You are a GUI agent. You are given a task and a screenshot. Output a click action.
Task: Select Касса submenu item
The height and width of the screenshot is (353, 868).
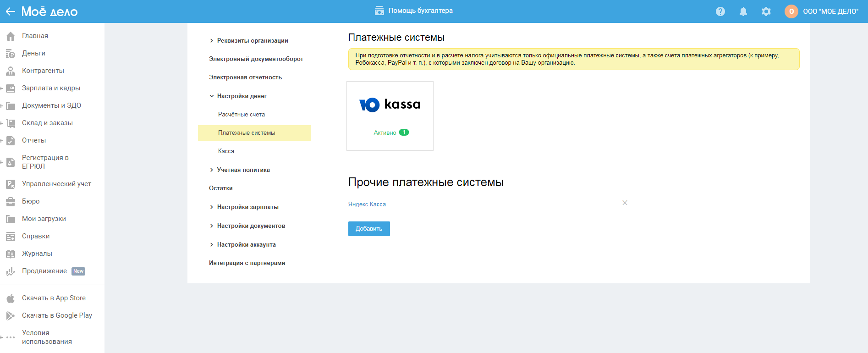(226, 151)
